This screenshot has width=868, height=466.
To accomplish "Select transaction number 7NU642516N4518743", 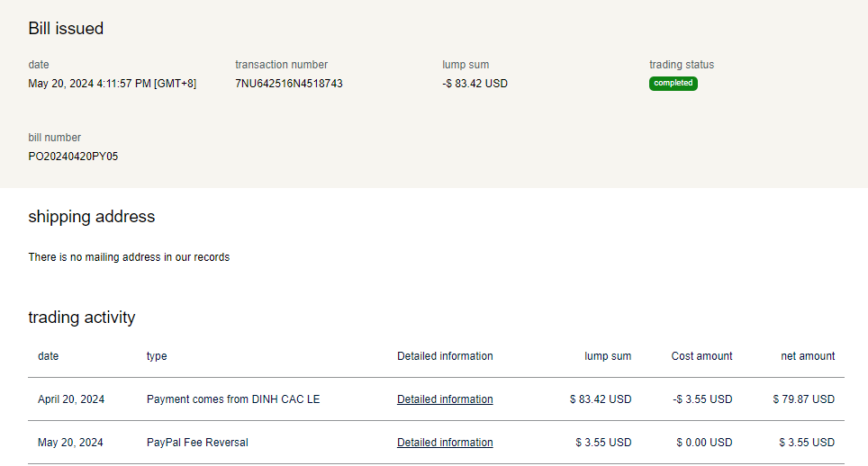I will 288,84.
